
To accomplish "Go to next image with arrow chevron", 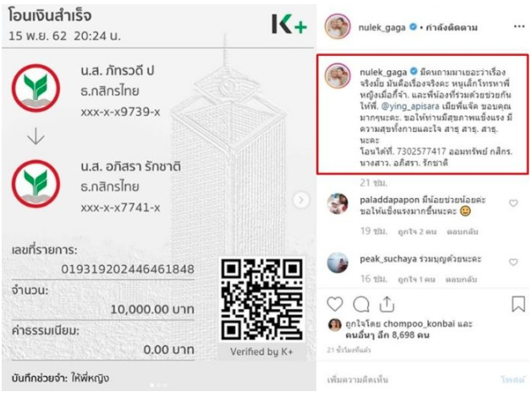I will click(300, 200).
